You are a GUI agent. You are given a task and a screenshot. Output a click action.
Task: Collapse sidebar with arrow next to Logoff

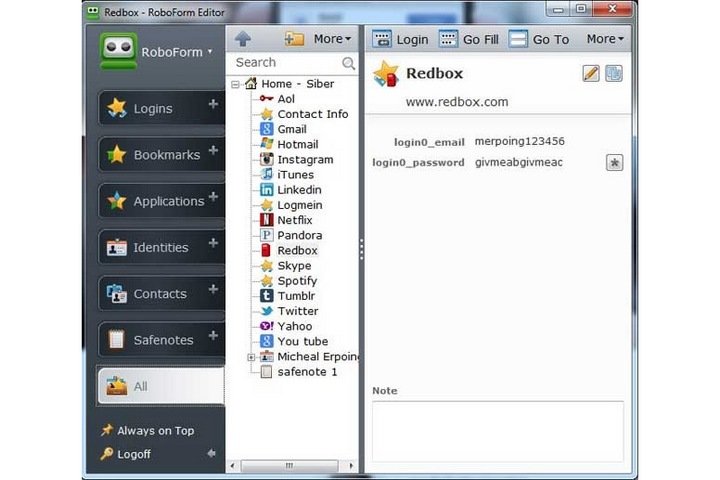pyautogui.click(x=211, y=453)
